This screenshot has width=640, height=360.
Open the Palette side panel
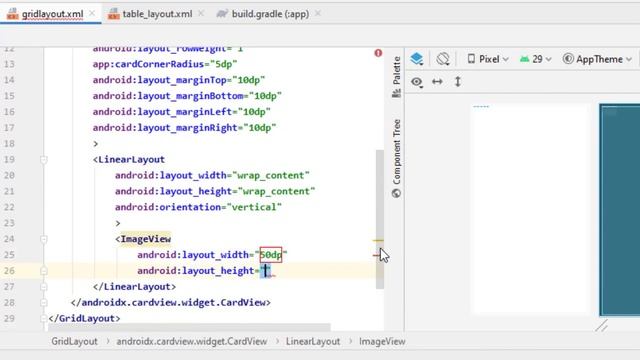(x=396, y=77)
